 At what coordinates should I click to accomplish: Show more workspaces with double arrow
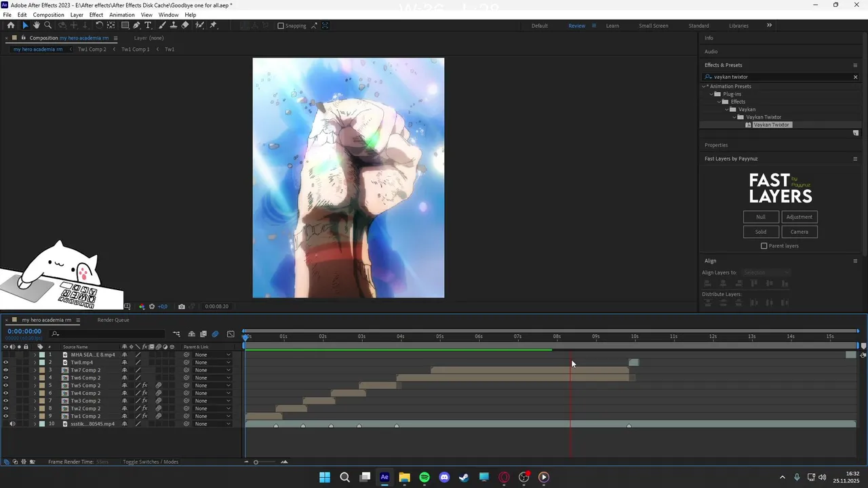(769, 25)
